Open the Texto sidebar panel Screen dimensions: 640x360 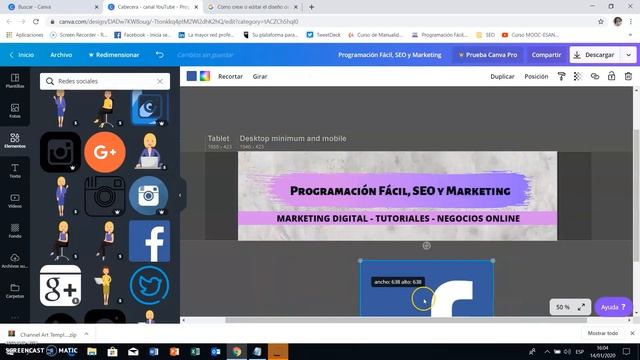(x=15, y=171)
